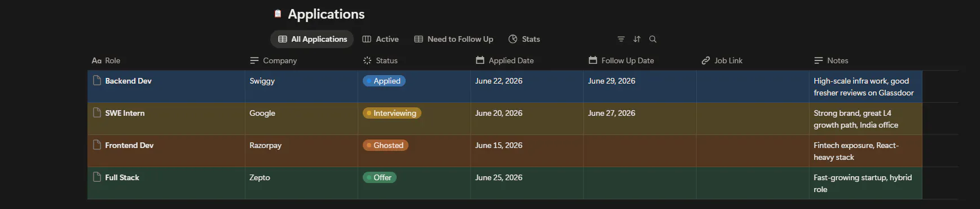
Task: Open database search with magnifier icon
Action: tap(653, 39)
